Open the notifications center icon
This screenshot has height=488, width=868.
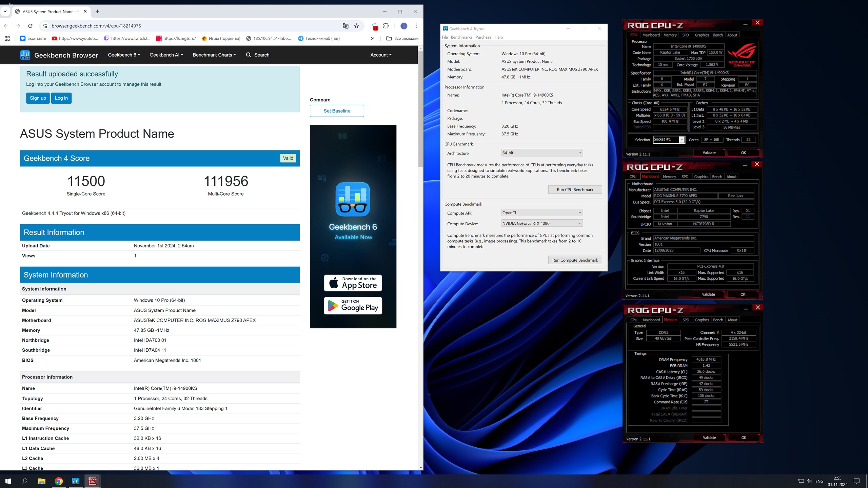[x=856, y=481]
